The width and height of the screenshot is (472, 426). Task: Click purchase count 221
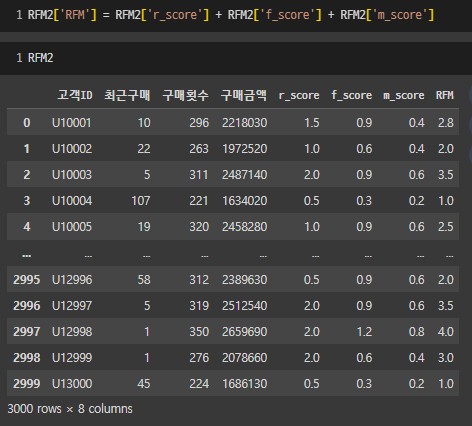pyautogui.click(x=199, y=201)
